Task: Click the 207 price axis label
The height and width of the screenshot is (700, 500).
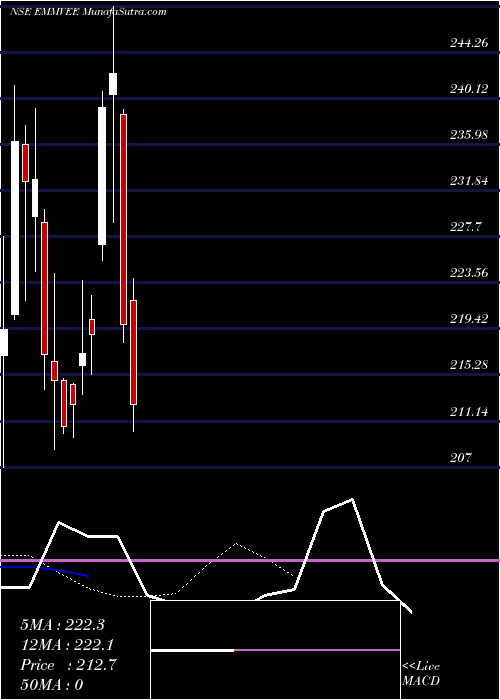Action: point(461,457)
